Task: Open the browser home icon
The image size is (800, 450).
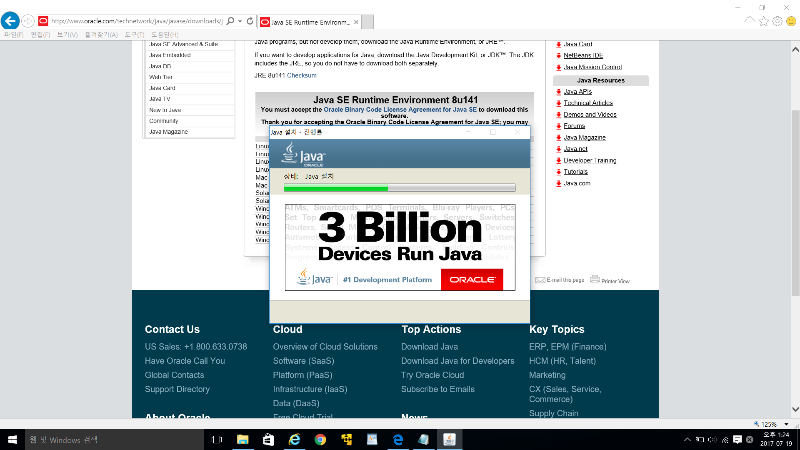Action: tap(749, 21)
